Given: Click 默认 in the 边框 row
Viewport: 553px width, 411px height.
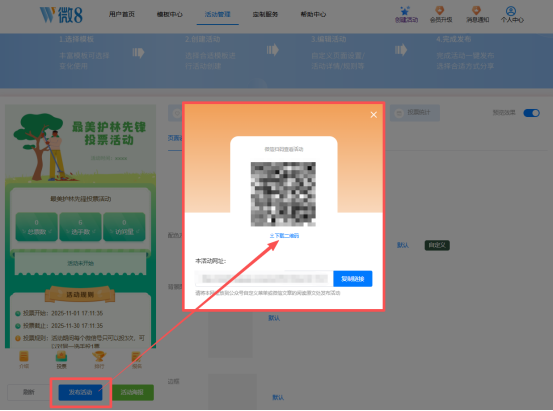Looking at the screenshot, I should (x=278, y=398).
